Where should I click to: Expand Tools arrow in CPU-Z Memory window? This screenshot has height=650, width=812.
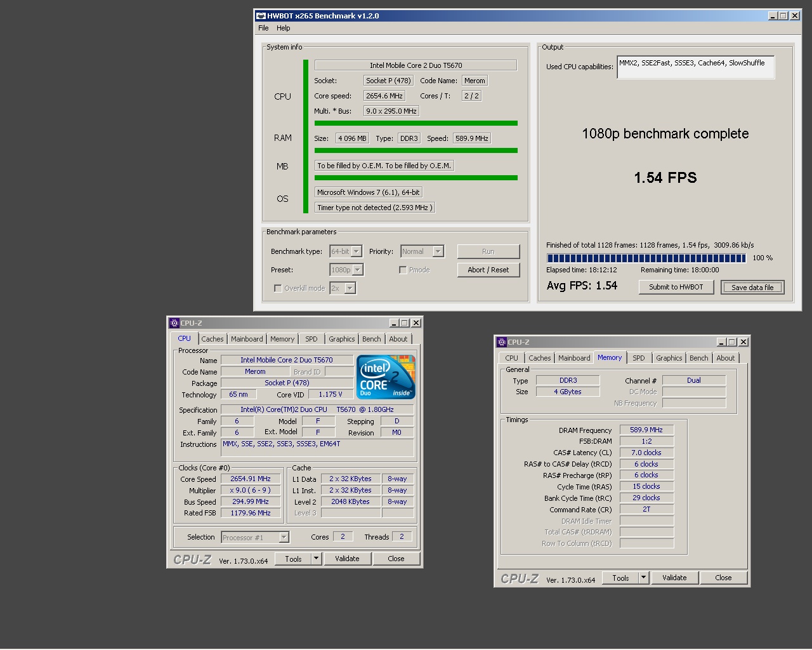pyautogui.click(x=644, y=578)
